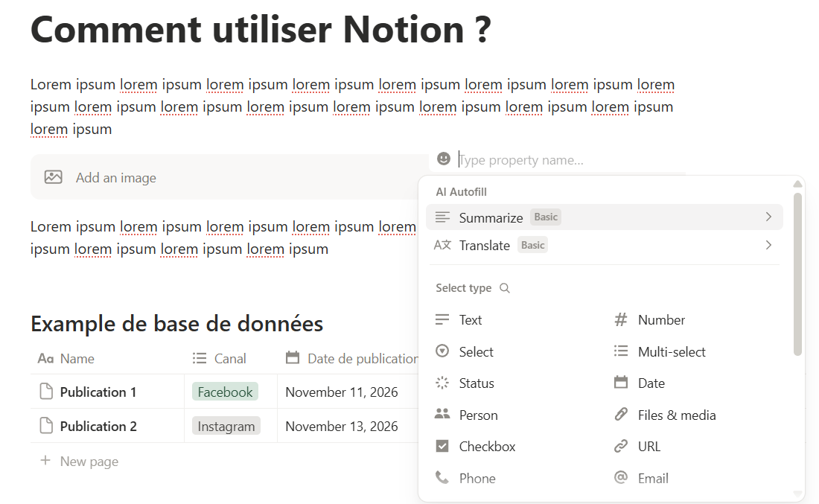Click the smiley emoji icon beside property name
This screenshot has height=504, width=819.
(x=444, y=159)
